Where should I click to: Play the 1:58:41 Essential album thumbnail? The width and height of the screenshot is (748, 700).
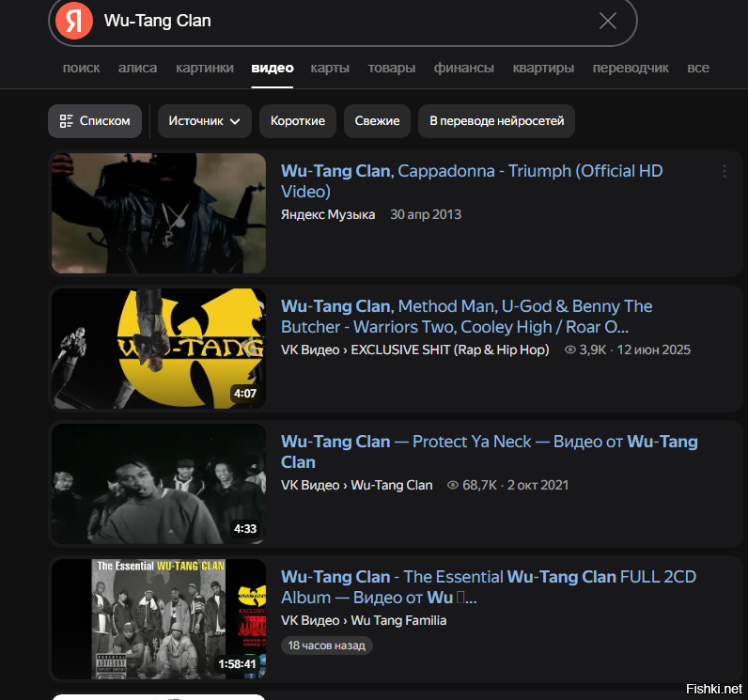pos(159,619)
